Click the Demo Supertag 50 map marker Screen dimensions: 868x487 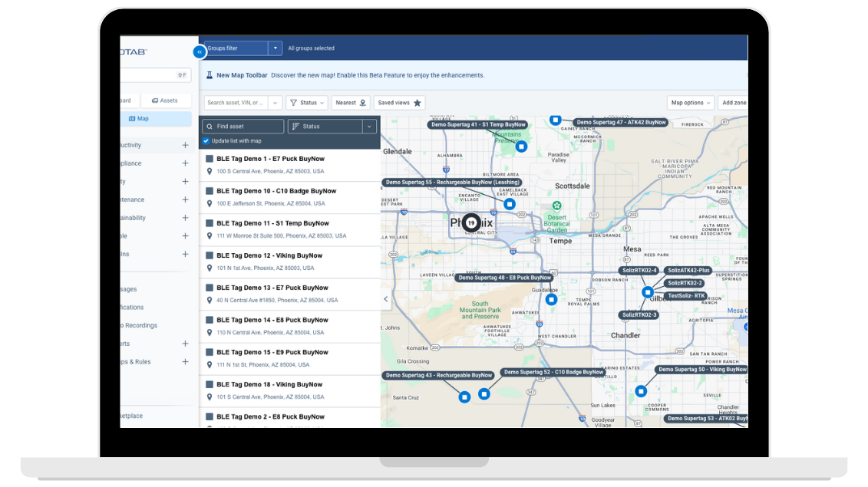641,391
